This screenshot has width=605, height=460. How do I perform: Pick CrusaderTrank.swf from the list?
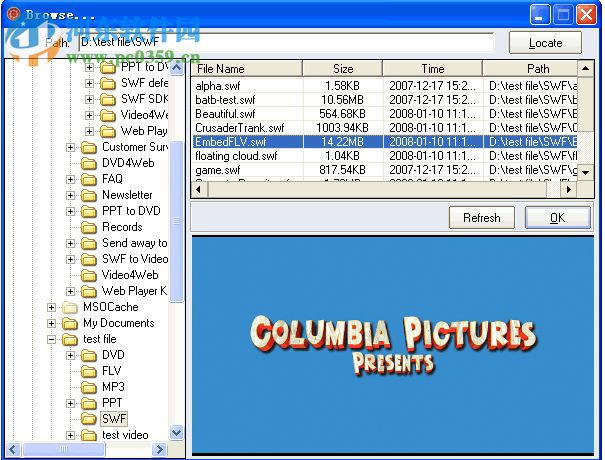click(x=384, y=128)
